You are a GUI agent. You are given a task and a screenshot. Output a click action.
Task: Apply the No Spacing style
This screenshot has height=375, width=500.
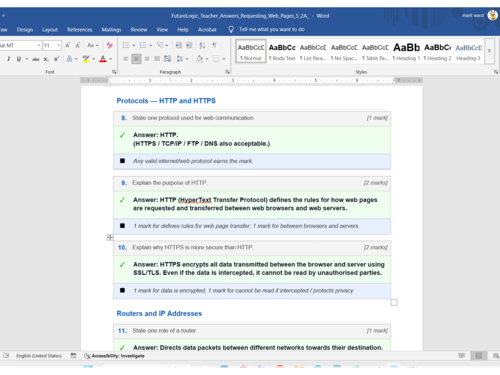[x=344, y=51]
